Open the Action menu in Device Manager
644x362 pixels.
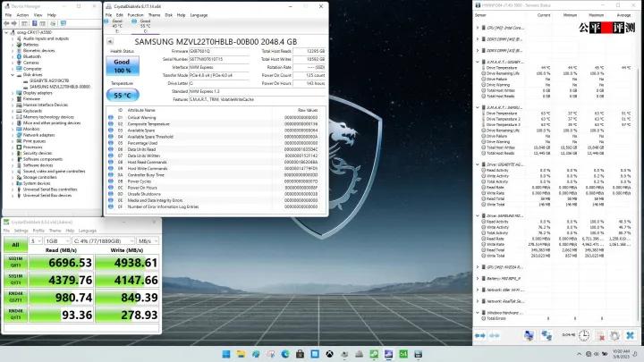click(22, 15)
